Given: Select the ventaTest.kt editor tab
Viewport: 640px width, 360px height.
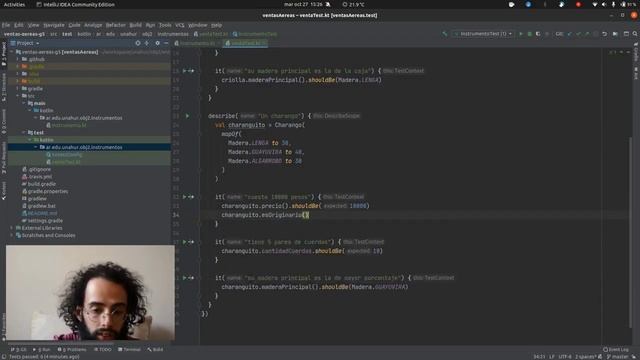Looking at the screenshot, I should (x=246, y=43).
